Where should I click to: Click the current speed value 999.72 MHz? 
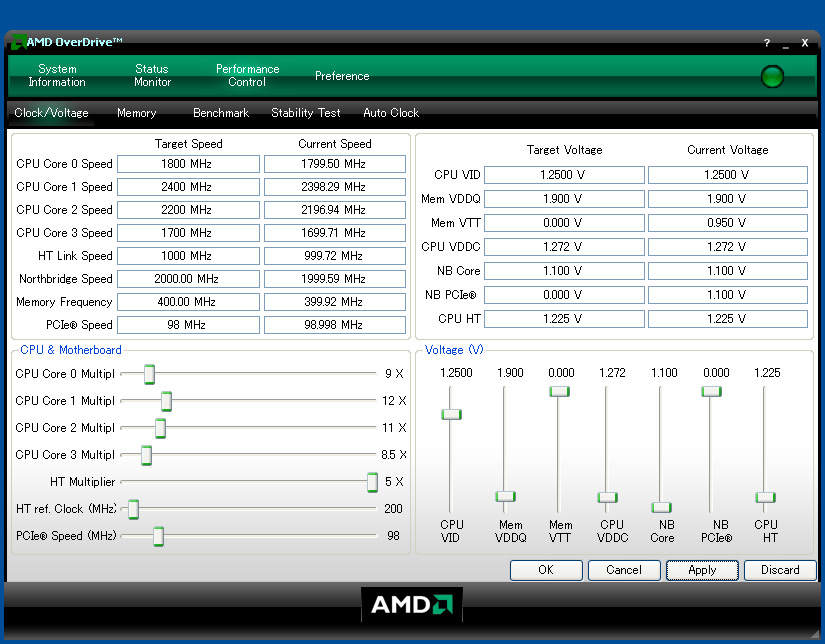click(335, 256)
